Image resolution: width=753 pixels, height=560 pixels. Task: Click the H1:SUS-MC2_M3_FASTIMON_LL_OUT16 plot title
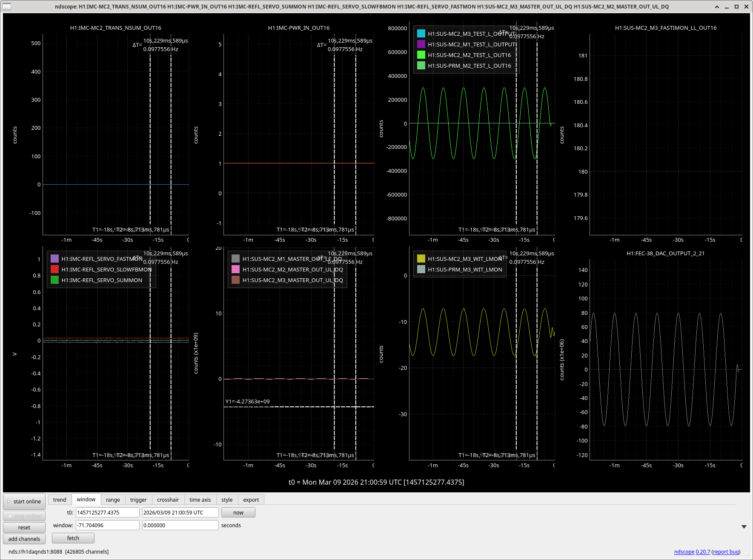(x=666, y=28)
